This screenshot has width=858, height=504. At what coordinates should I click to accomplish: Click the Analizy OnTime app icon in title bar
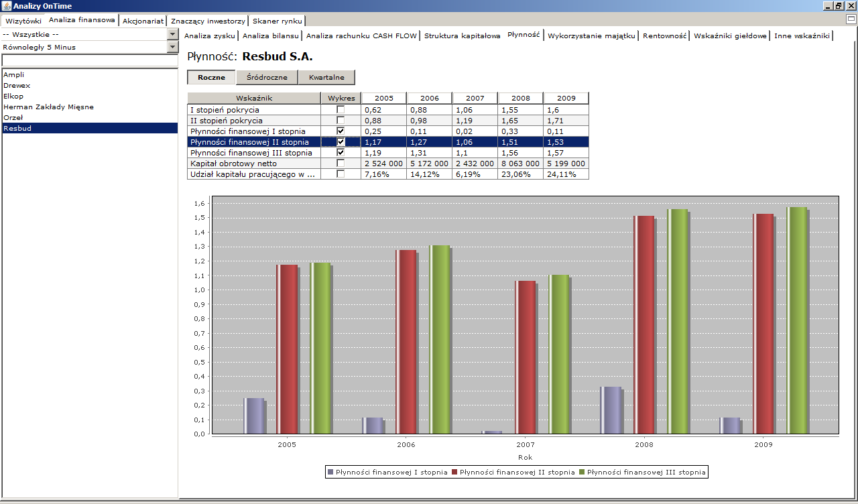(7, 6)
